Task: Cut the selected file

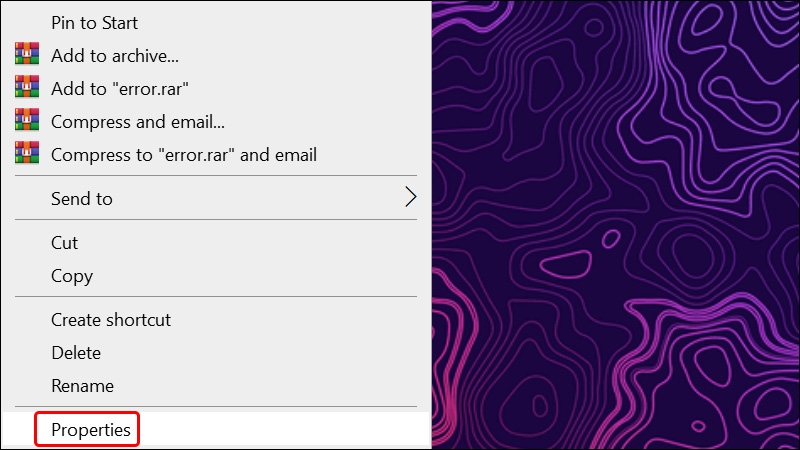Action: click(64, 242)
